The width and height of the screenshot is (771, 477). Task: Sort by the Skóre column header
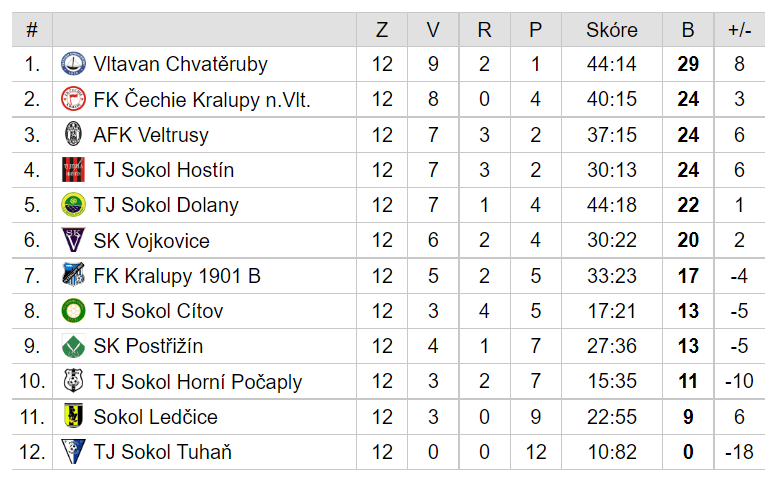coord(612,30)
